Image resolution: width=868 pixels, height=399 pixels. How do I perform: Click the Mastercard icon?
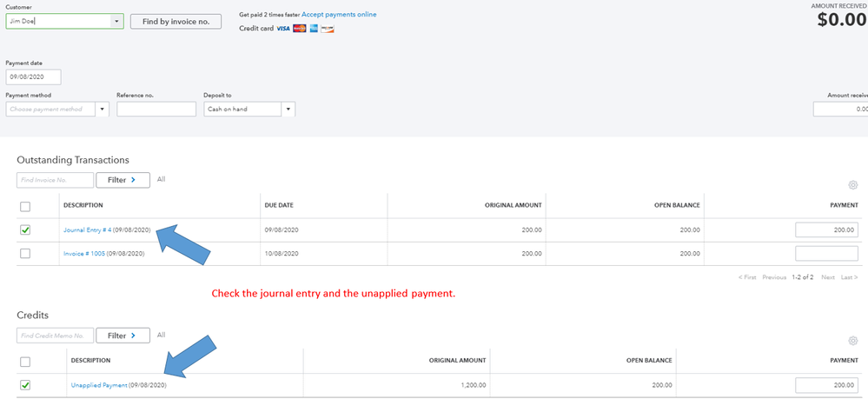(300, 29)
